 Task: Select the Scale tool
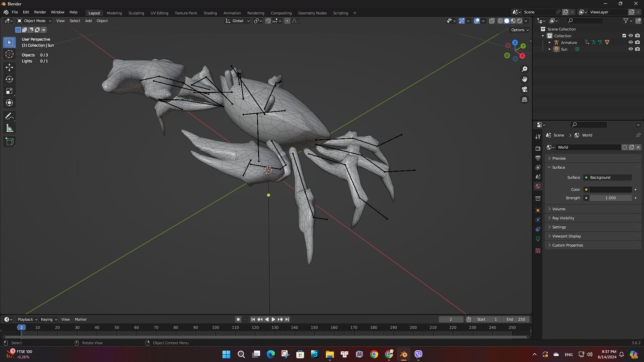tap(9, 91)
